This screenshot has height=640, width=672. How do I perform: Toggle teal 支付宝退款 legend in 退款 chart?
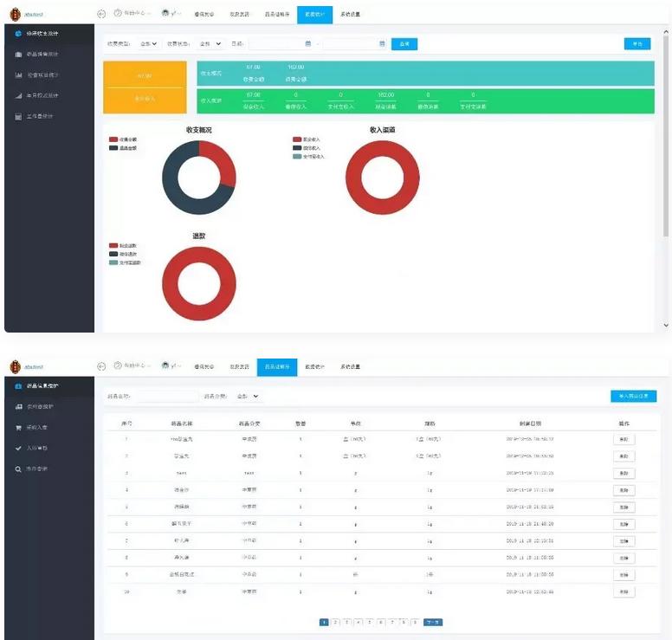[125, 262]
